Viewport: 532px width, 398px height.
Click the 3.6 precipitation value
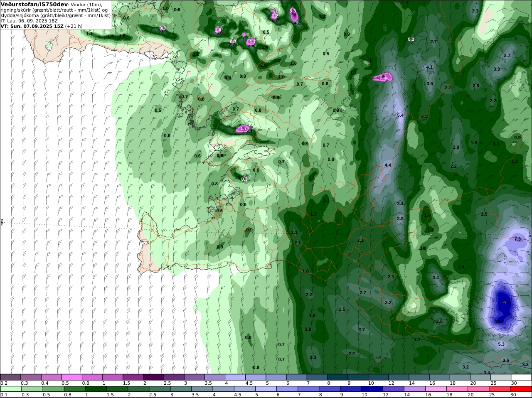[x=506, y=360]
